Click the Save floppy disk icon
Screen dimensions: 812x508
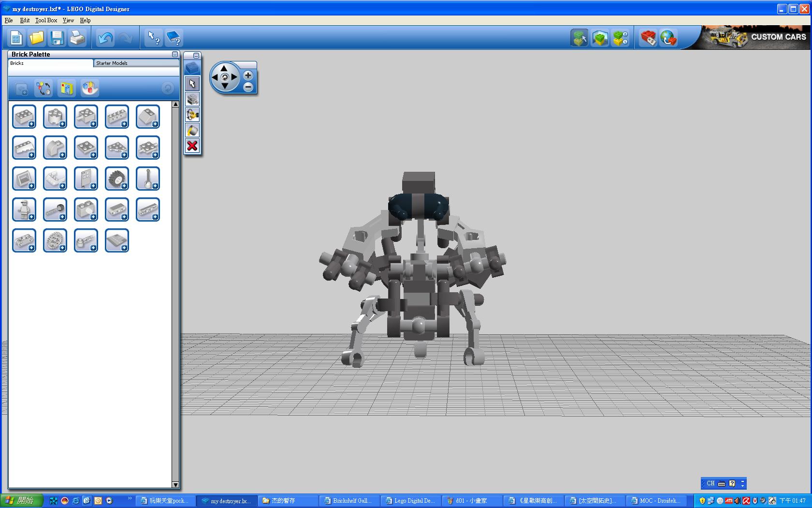(57, 38)
